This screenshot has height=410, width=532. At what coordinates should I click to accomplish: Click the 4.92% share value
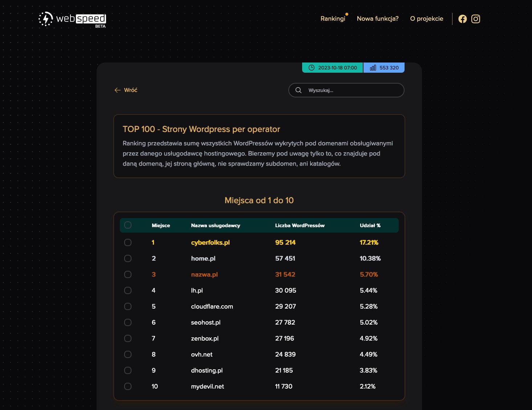click(x=369, y=338)
